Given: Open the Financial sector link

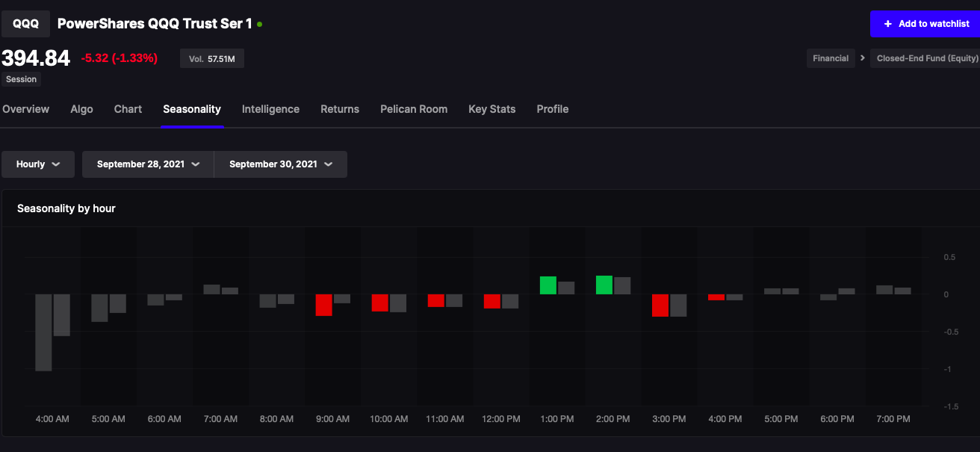Looking at the screenshot, I should click(x=831, y=58).
